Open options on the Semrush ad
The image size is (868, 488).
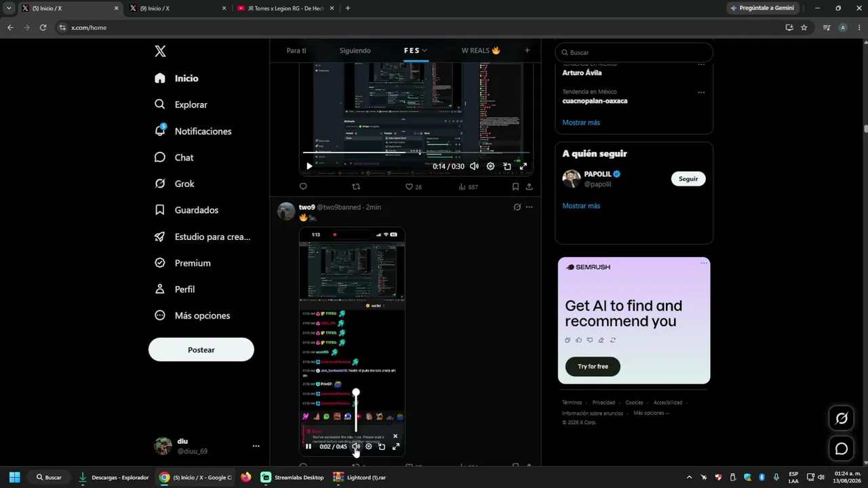click(x=704, y=264)
